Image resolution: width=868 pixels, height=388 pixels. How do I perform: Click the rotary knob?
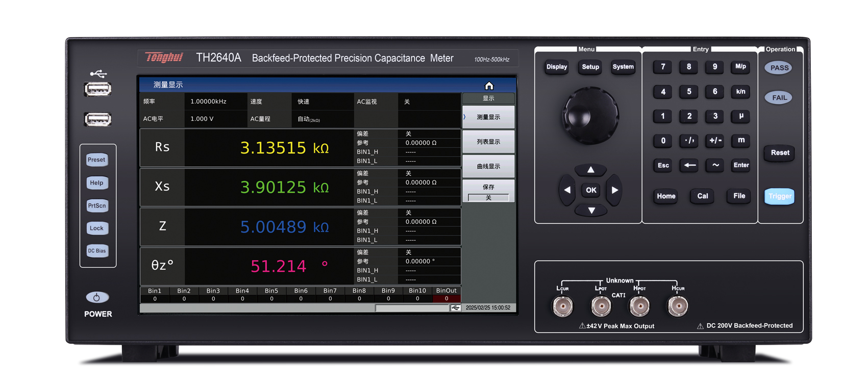[590, 115]
